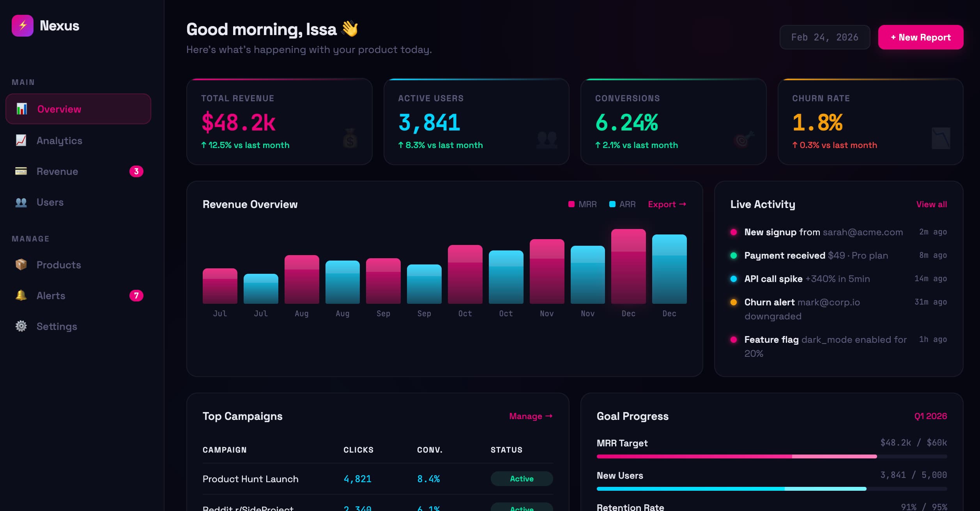980x511 pixels.
Task: Open the Q1 2026 period selector
Action: coord(930,416)
